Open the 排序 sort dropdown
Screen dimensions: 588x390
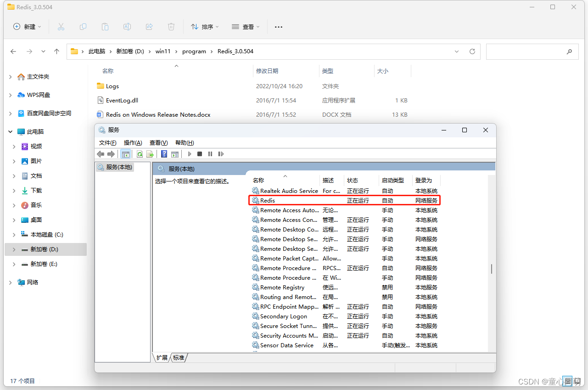point(205,27)
